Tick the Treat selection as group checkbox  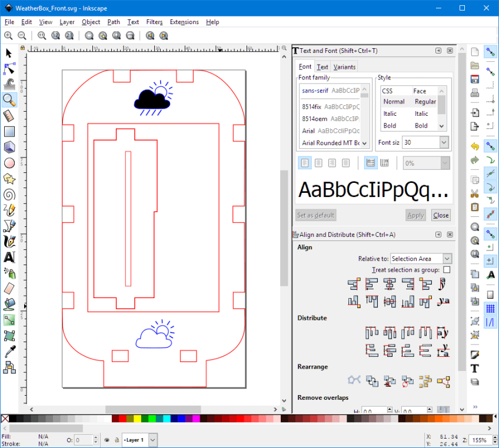pyautogui.click(x=447, y=270)
